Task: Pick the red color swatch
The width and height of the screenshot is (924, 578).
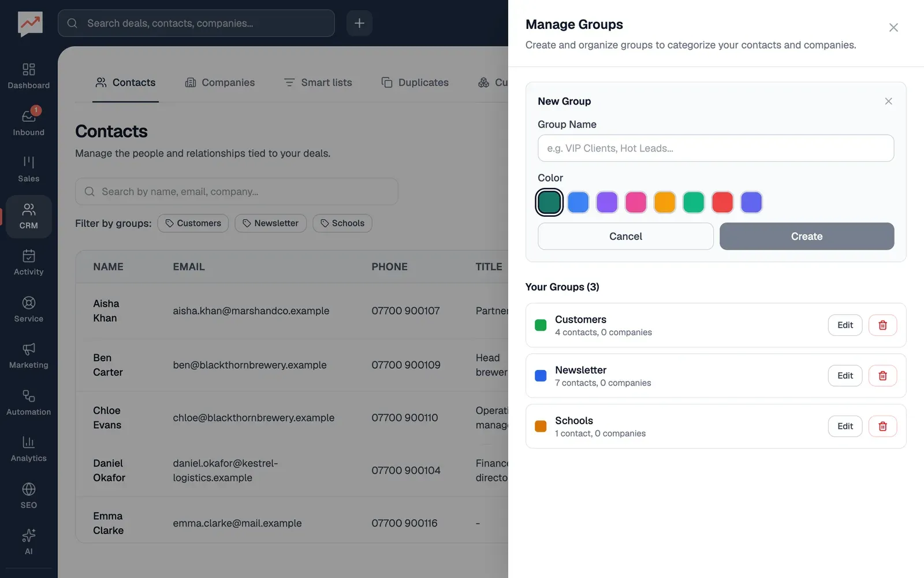Action: tap(722, 202)
